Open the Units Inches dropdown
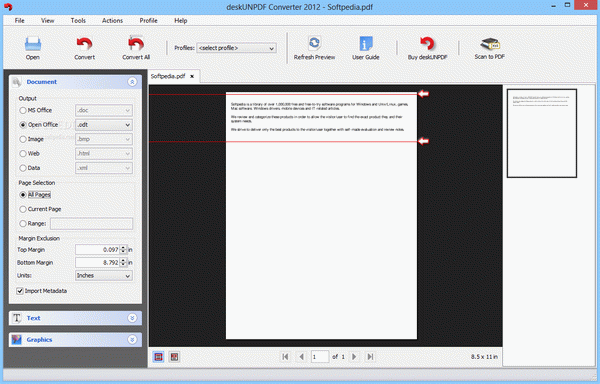 coord(104,275)
